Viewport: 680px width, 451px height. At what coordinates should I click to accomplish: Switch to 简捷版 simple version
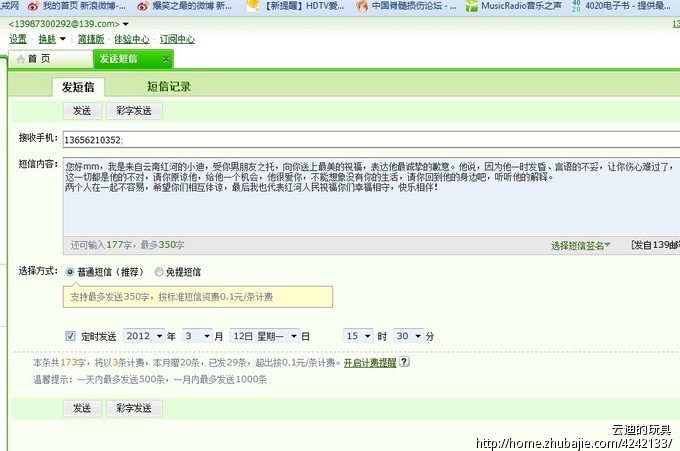91,39
